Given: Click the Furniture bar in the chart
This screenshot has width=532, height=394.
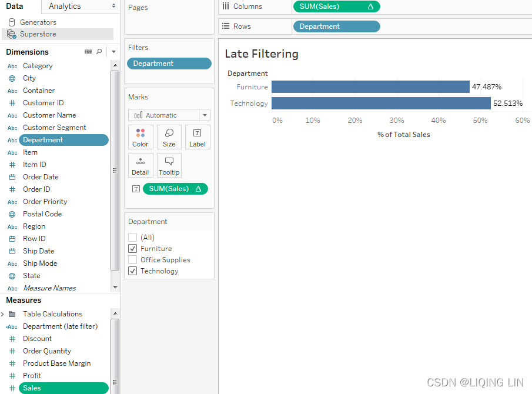Looking at the screenshot, I should [370, 87].
